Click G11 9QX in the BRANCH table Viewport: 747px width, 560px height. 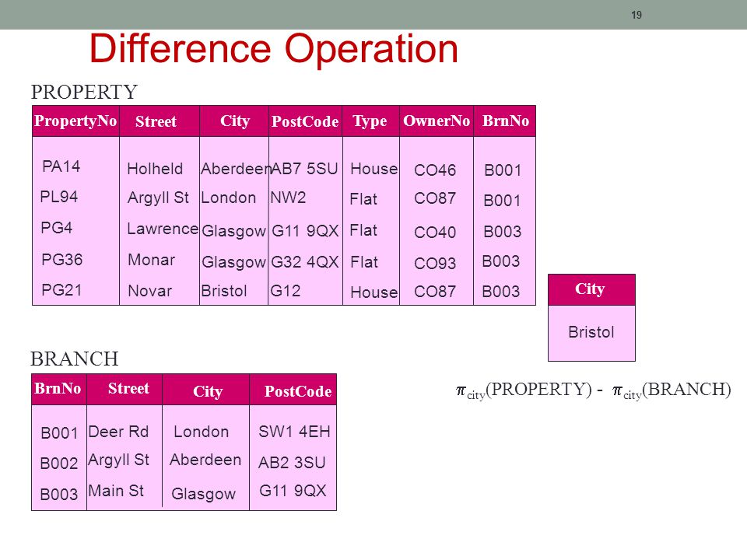(293, 491)
